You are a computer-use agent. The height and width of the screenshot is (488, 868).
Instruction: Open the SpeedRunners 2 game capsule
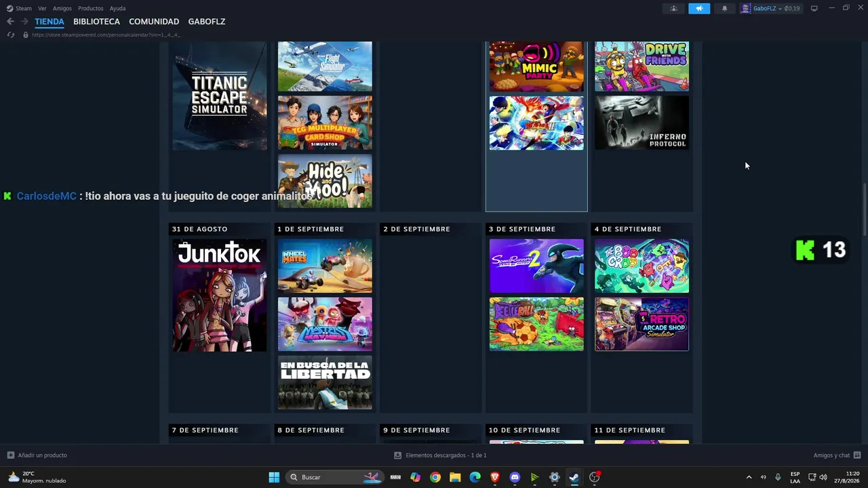[536, 266]
